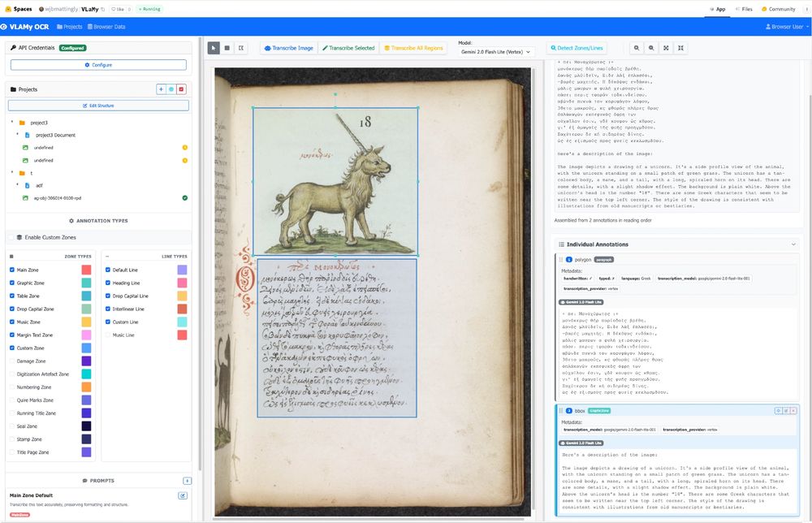Screen dimensions: 812x523
Task: Click the edit icon on bbox annotation card
Action: tap(785, 411)
